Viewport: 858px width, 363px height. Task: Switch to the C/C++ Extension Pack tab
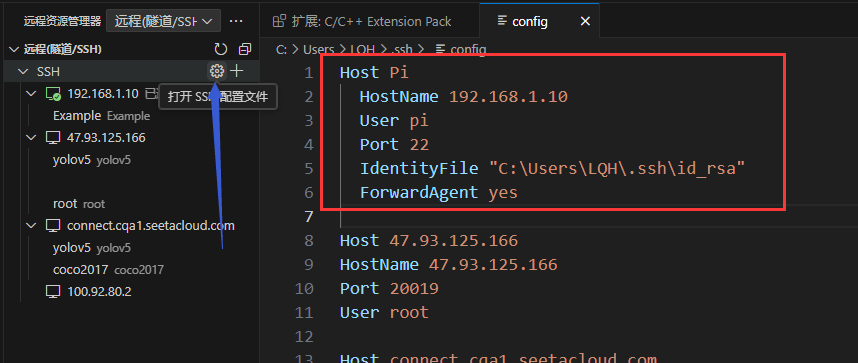362,21
